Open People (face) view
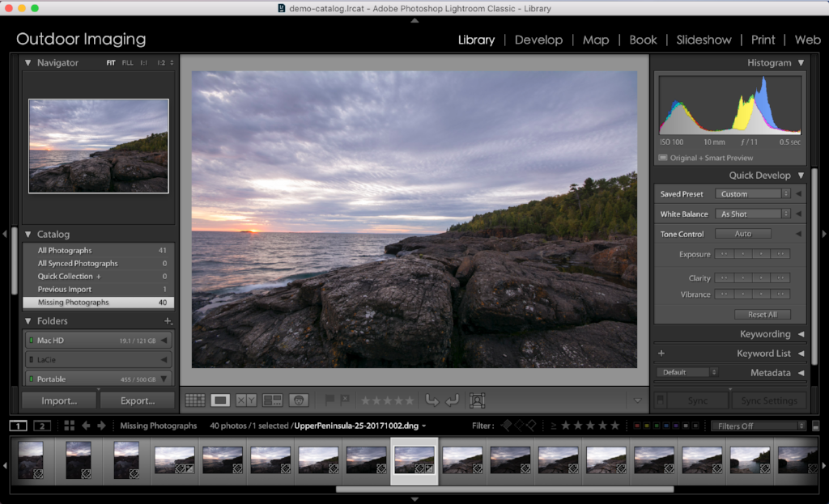 tap(299, 400)
